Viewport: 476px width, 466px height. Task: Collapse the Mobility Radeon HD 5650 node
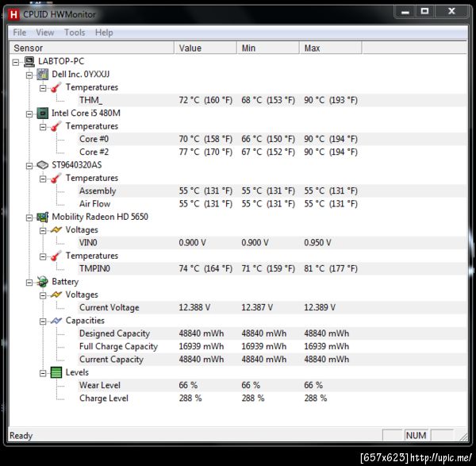[x=29, y=218]
